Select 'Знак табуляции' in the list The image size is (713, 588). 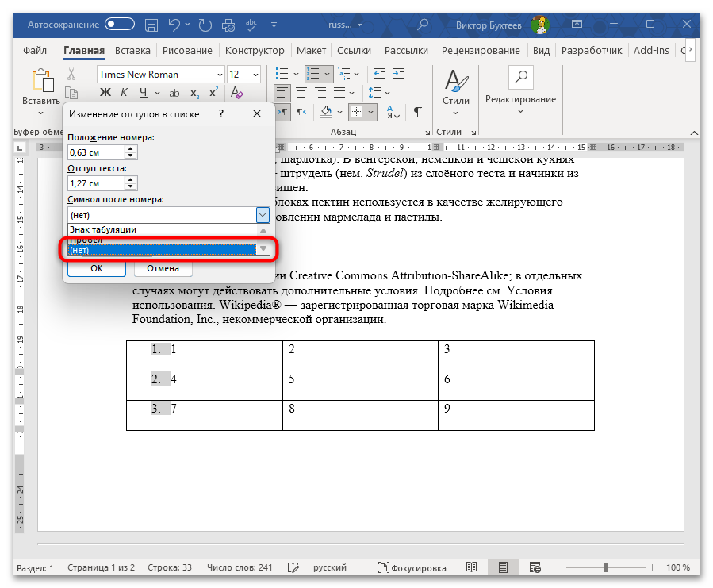[103, 229]
